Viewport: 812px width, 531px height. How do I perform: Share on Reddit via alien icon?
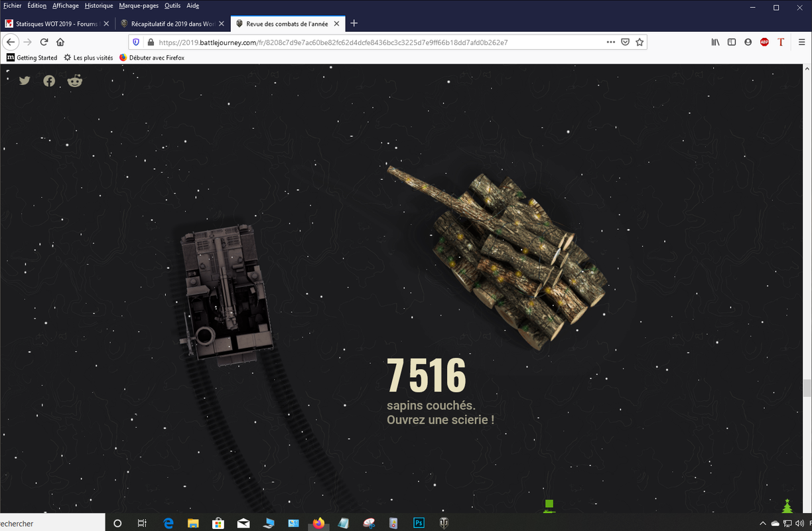coord(75,81)
